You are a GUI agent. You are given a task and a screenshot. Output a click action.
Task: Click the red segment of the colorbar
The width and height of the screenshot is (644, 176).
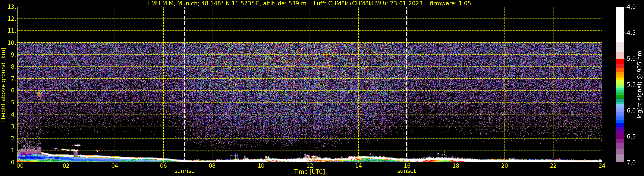coord(620,62)
